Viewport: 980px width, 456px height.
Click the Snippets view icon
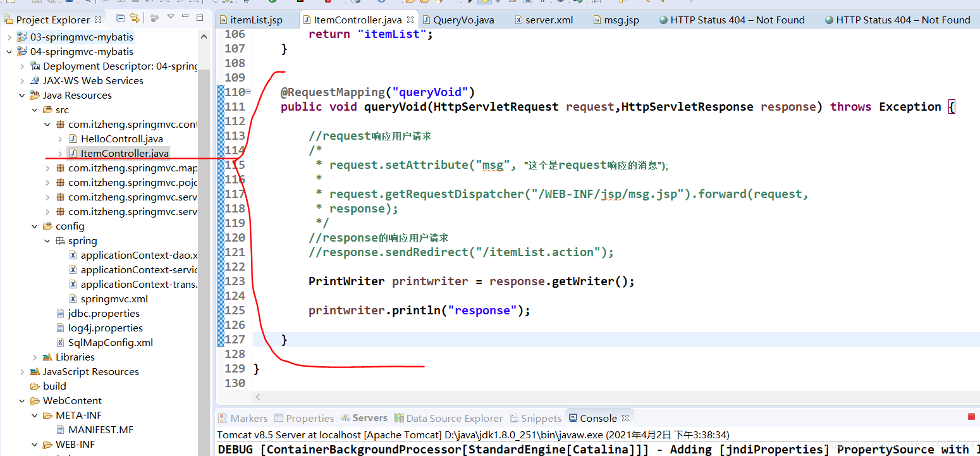coord(514,418)
